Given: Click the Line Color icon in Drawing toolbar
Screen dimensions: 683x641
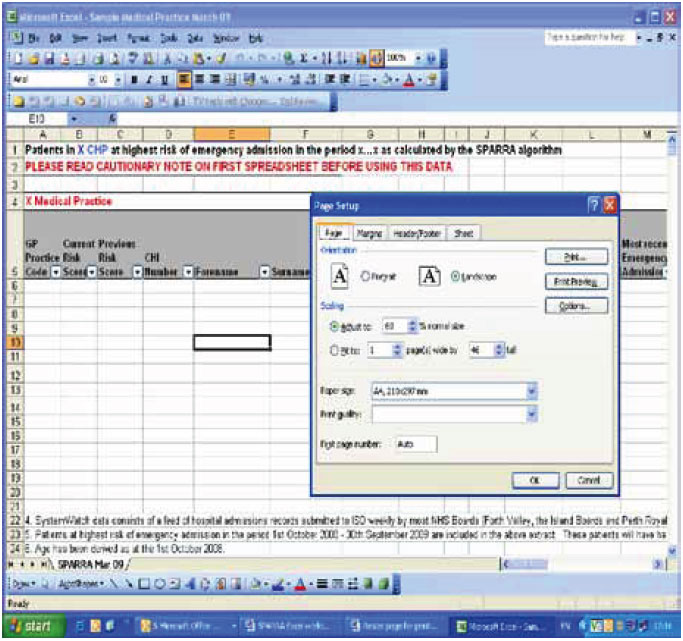Looking at the screenshot, I should [279, 584].
